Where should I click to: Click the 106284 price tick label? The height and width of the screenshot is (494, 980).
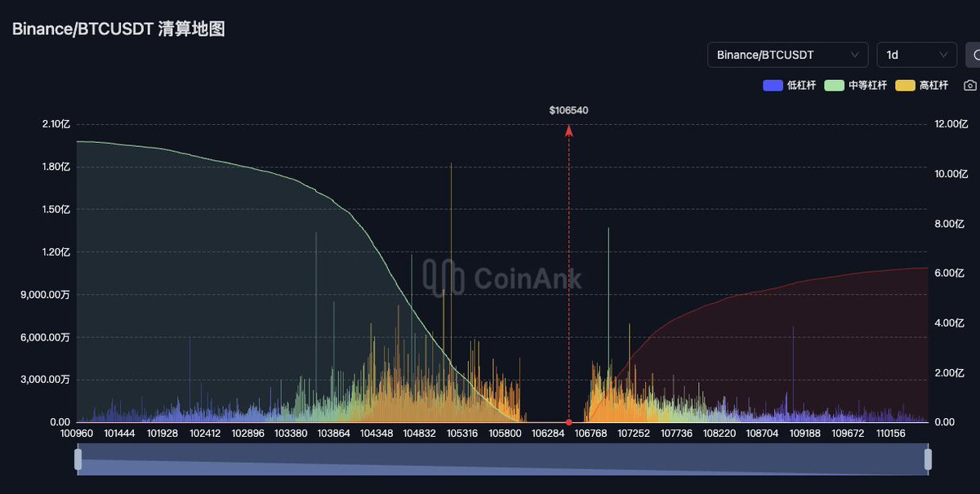click(548, 434)
